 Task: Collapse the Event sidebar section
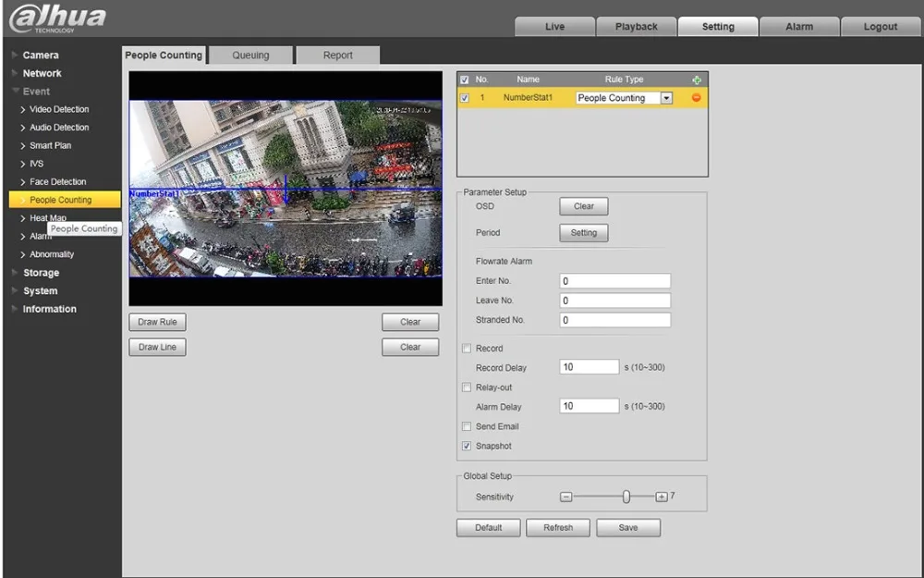point(36,92)
